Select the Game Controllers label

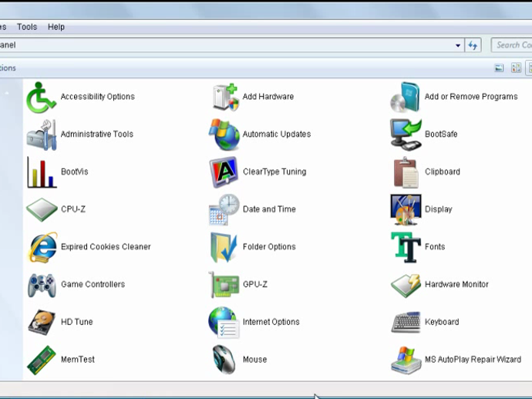(x=93, y=284)
